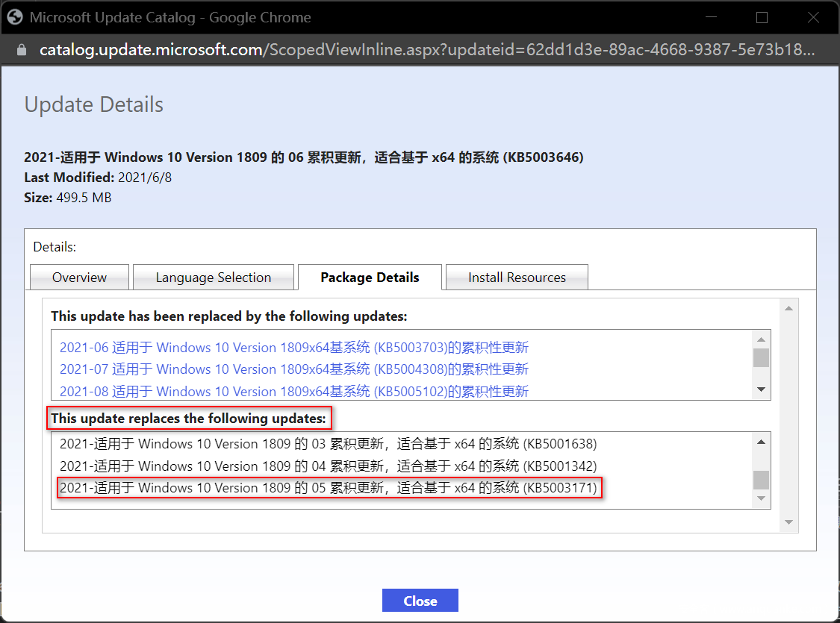Click the Package Details pane's top scroll arrow
Image resolution: width=840 pixels, height=623 pixels.
pos(788,308)
